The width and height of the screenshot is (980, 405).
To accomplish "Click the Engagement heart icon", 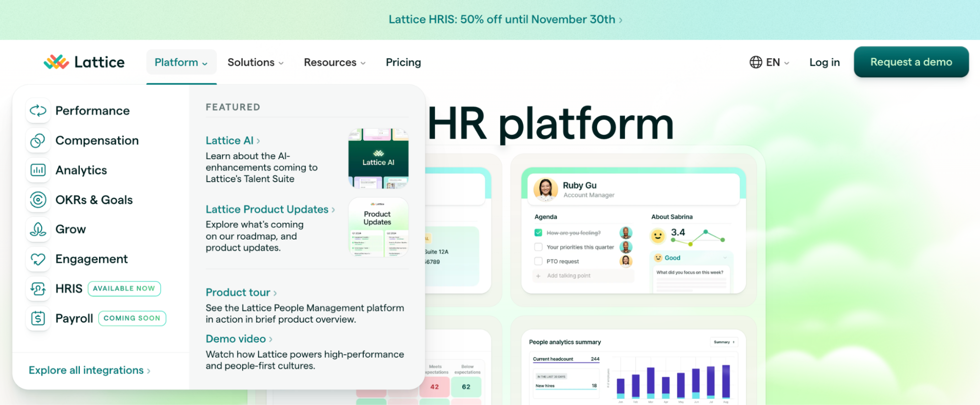I will pos(38,259).
